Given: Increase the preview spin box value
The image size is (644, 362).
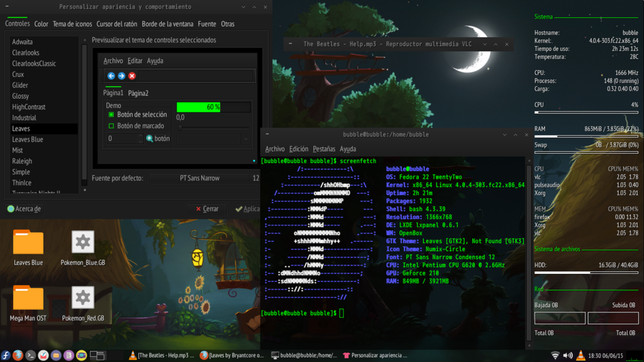Looking at the screenshot, I should point(140,136).
